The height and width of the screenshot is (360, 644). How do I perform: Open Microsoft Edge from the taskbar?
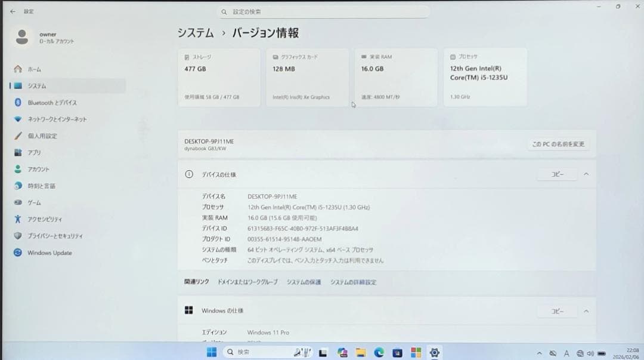(x=379, y=352)
